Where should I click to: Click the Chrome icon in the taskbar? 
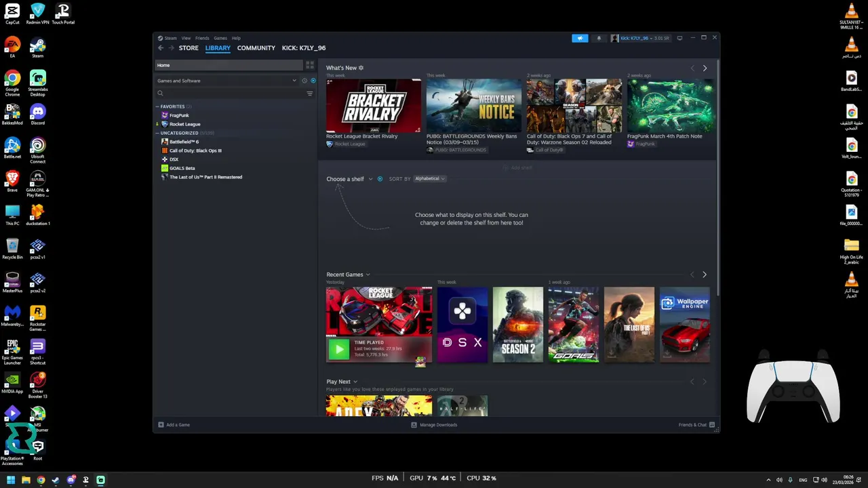[41, 481]
